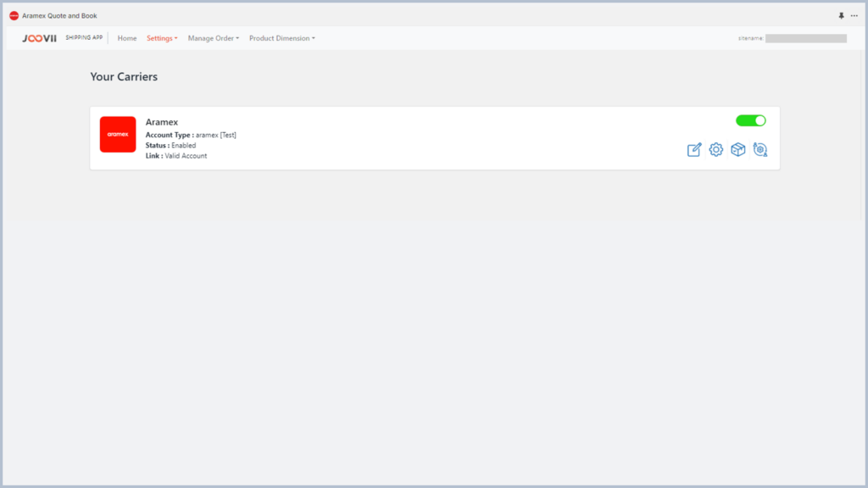Screen dimensions: 868x488
Task: Click the Account Type aramex [Test] text
Action: 191,135
